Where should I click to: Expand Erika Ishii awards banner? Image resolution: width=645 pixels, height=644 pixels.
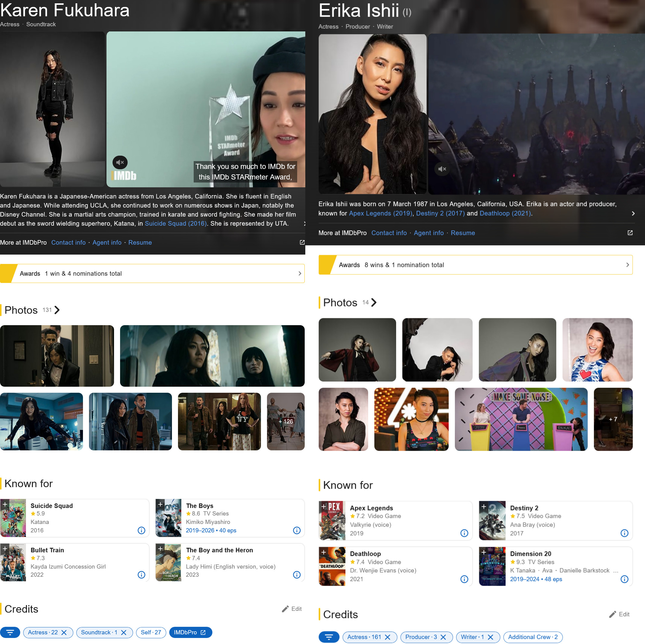[x=475, y=265]
